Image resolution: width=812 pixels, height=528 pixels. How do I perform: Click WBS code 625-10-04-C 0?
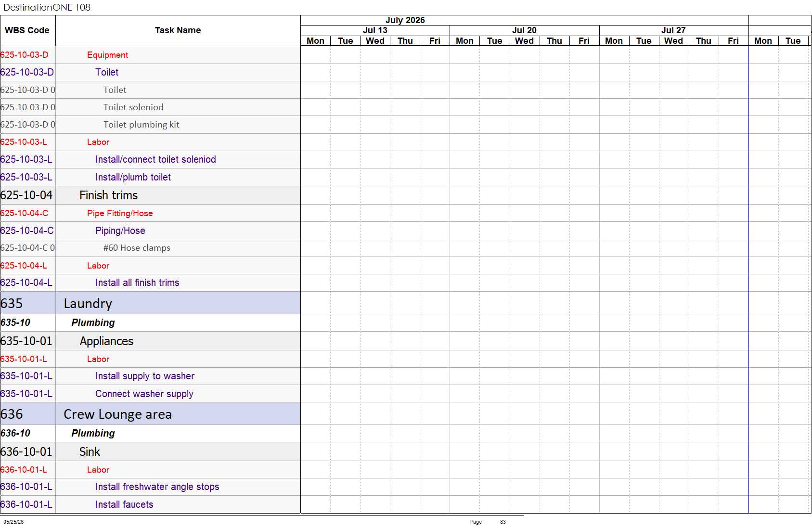(27, 248)
